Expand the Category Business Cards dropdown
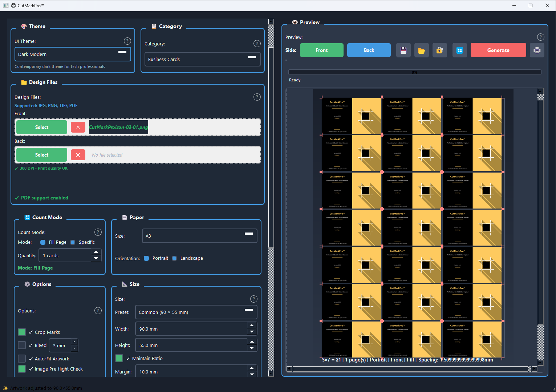The height and width of the screenshot is (392, 556). tap(202, 60)
